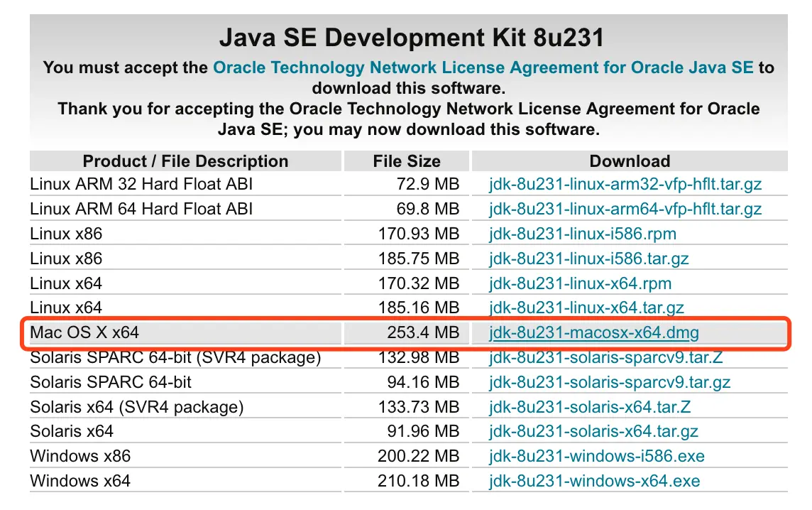This screenshot has height=510, width=812.
Task: Click the Mac OS X x64 description
Action: [84, 332]
